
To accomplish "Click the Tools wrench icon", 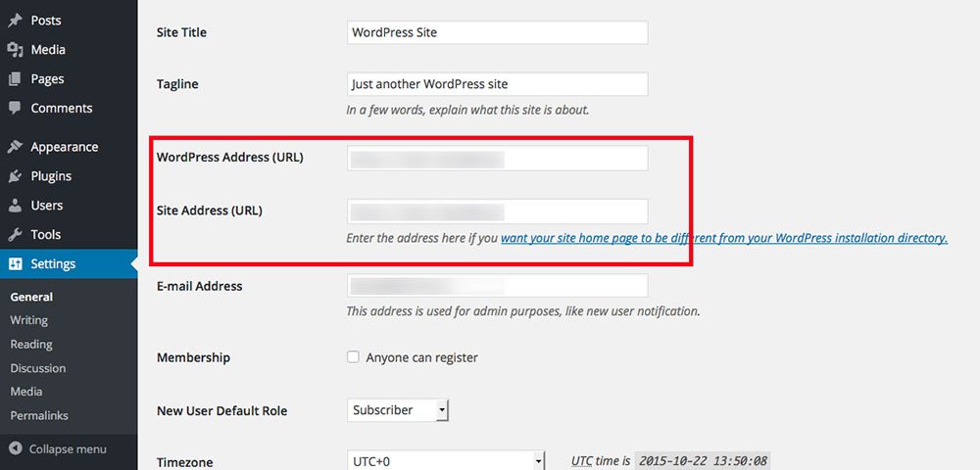I will [x=15, y=235].
